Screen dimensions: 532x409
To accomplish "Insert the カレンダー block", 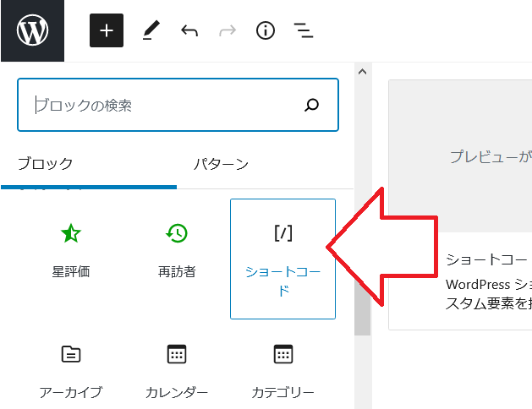I will coord(177,370).
